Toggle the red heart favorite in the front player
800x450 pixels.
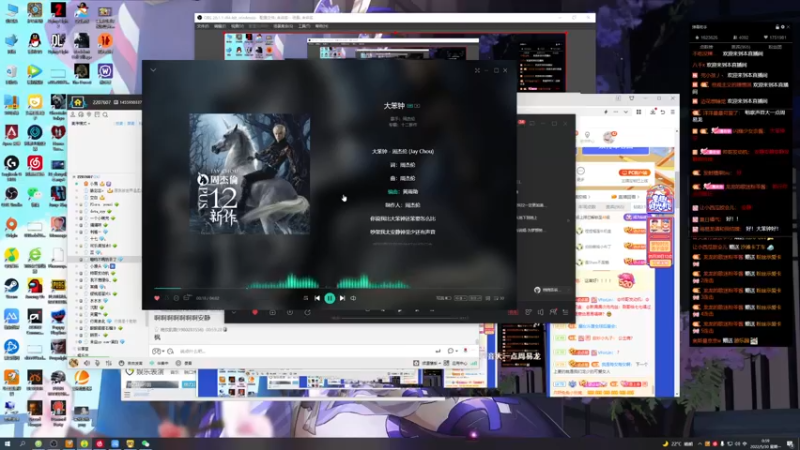coord(157,298)
